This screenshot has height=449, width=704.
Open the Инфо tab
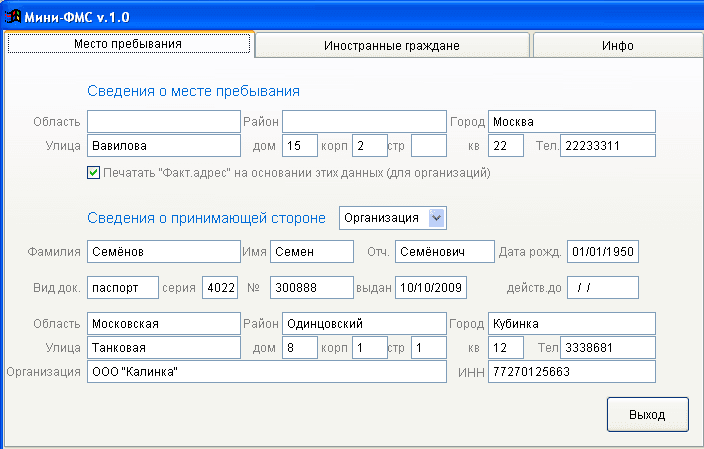coord(617,45)
